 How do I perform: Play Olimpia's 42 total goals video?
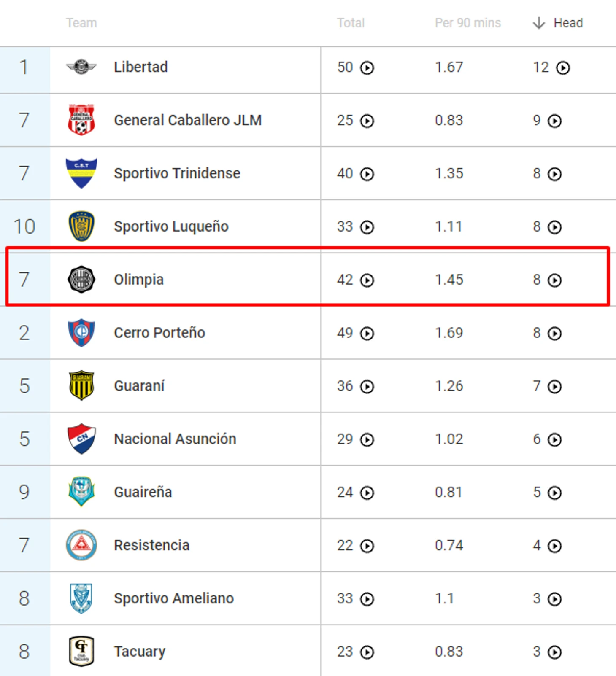pyautogui.click(x=367, y=280)
